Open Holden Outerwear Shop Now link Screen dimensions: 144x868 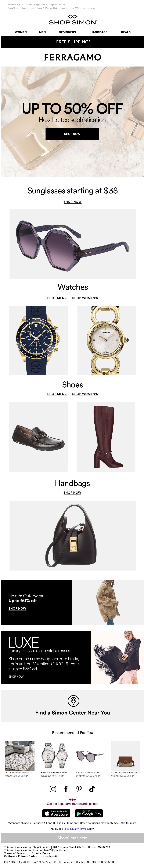click(17, 609)
